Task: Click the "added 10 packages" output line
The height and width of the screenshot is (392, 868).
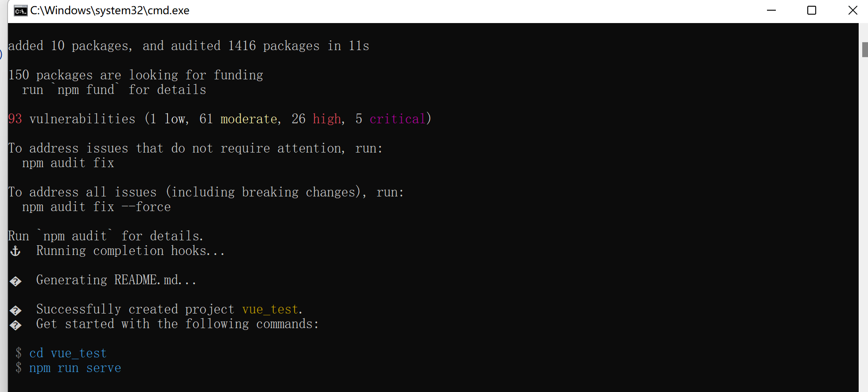Action: [188, 46]
